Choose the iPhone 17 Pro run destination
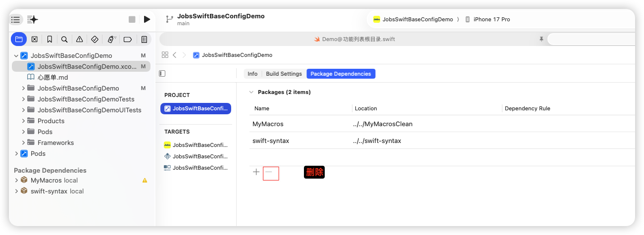 click(487, 19)
